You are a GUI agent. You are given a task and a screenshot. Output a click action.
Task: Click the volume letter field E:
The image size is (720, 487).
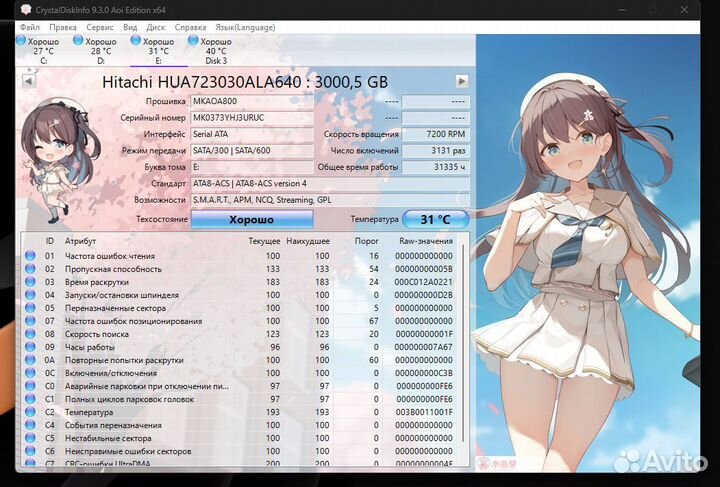[x=252, y=167]
